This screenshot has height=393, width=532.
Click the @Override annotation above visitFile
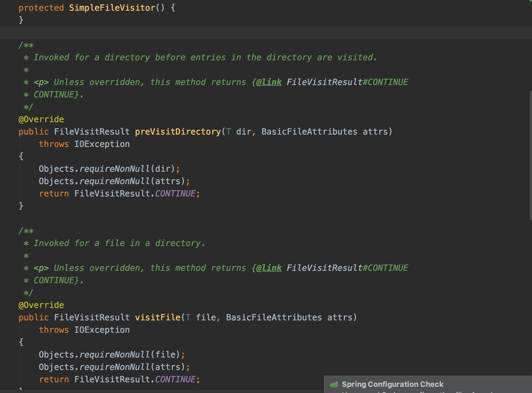pyautogui.click(x=41, y=305)
